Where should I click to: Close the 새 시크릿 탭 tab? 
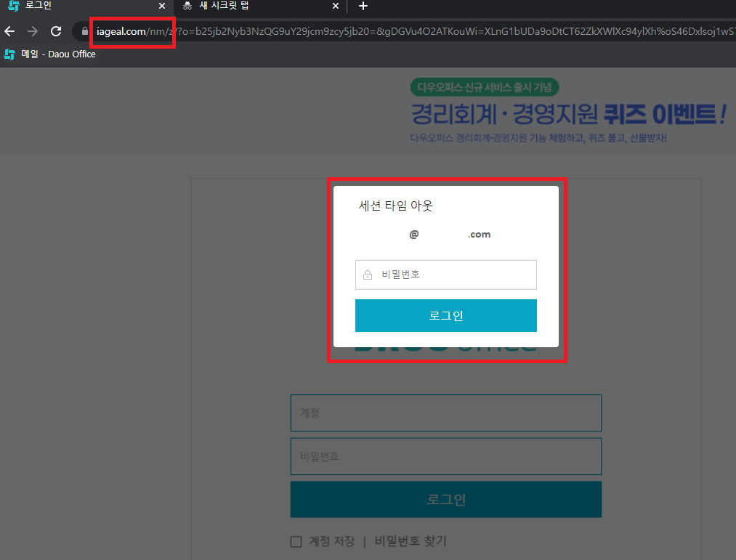336,6
